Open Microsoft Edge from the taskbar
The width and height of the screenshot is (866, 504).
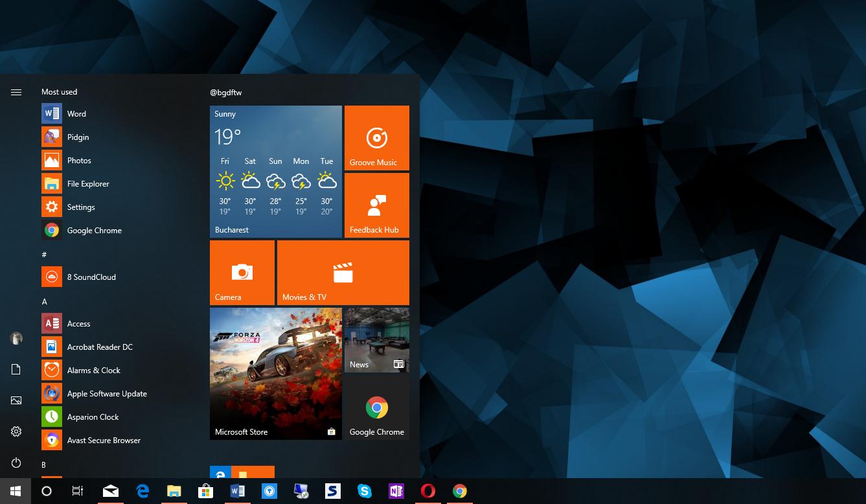[x=142, y=491]
